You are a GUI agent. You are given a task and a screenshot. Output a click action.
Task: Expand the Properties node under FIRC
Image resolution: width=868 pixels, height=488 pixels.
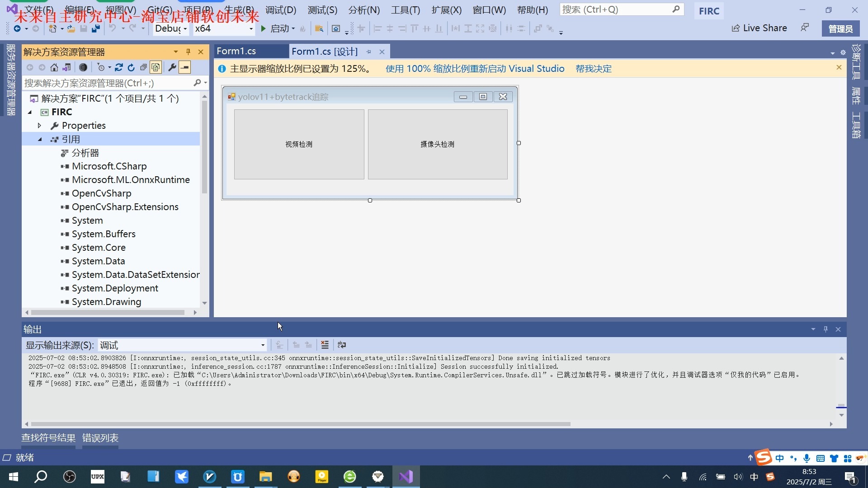click(40, 126)
